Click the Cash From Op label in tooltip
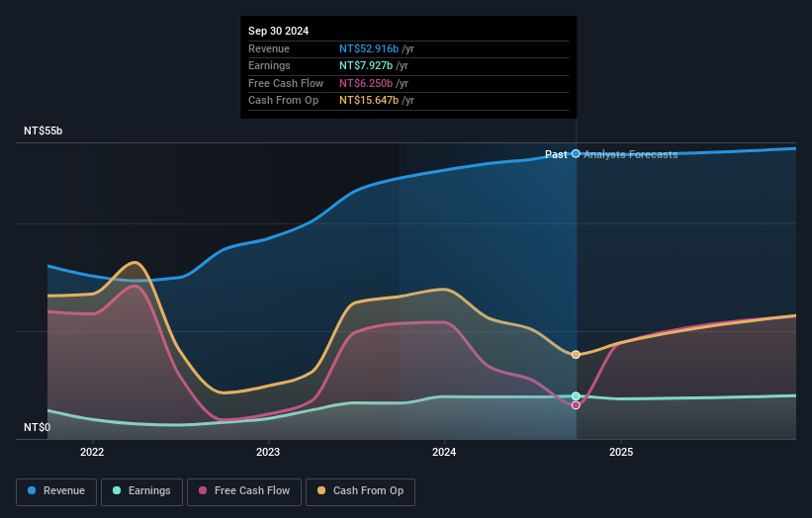Viewport: 812px width, 518px height. (x=283, y=101)
